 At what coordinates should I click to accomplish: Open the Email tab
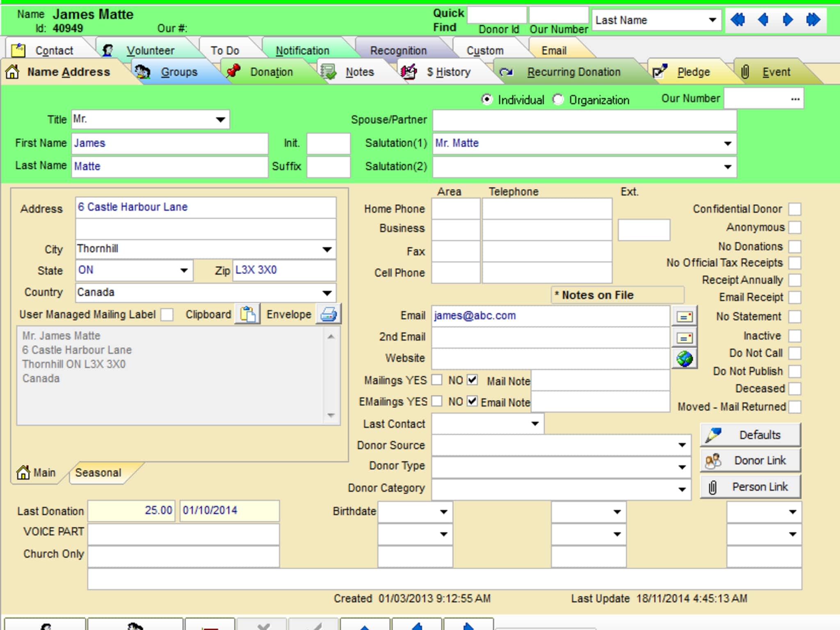coord(554,50)
